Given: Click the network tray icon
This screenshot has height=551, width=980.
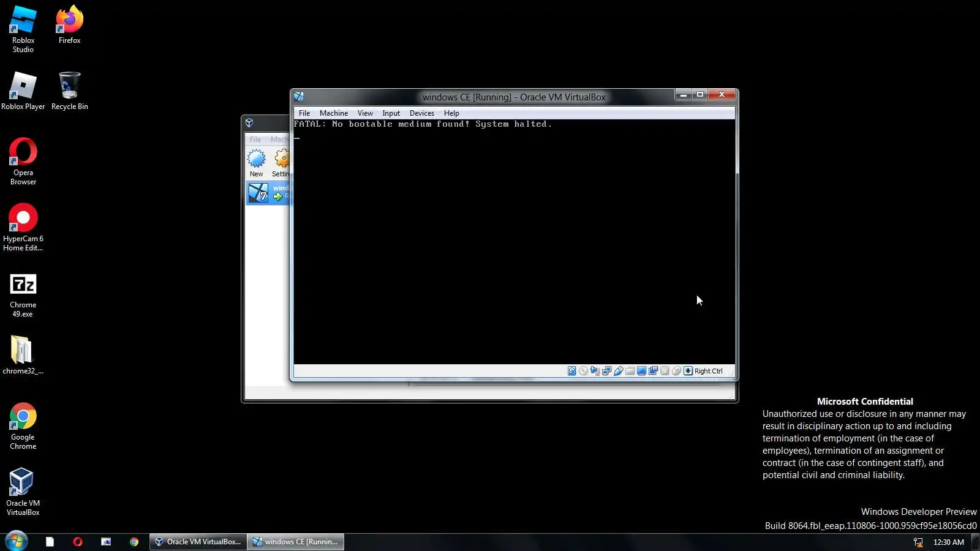Looking at the screenshot, I should click(918, 542).
